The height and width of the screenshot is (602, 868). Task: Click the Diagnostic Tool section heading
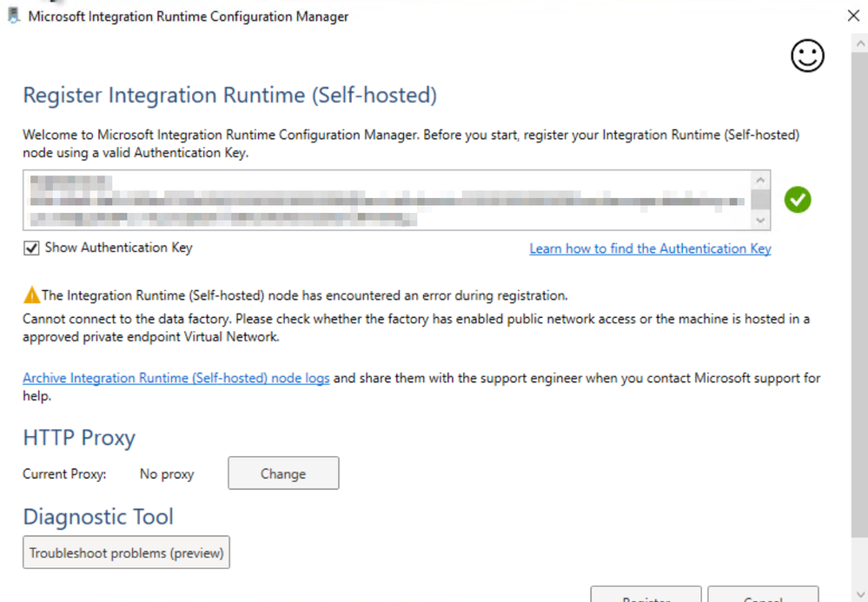(x=98, y=517)
